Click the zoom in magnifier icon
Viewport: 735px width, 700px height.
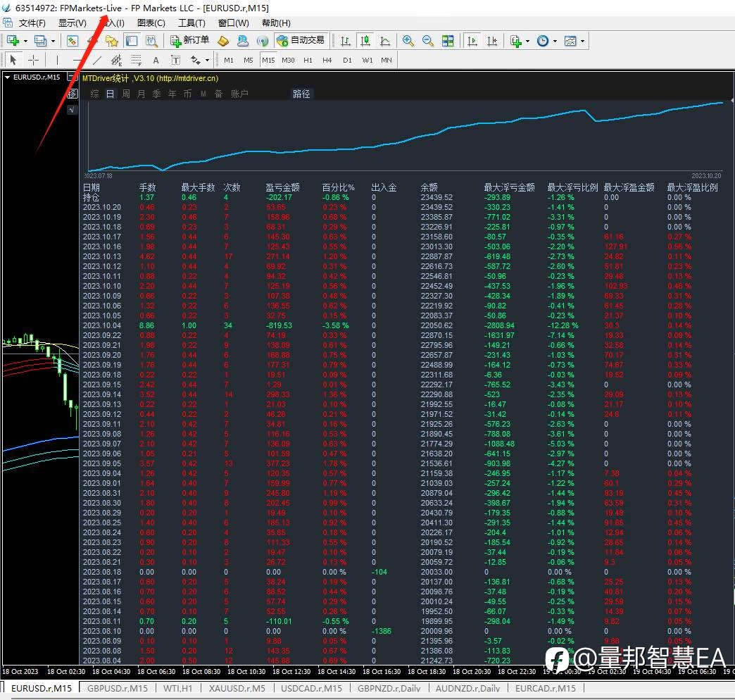point(408,41)
